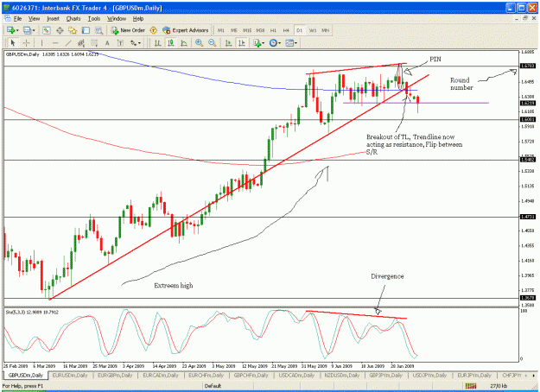Viewport: 540px width, 392px height.
Task: Open the chart templates icon
Action: click(289, 43)
